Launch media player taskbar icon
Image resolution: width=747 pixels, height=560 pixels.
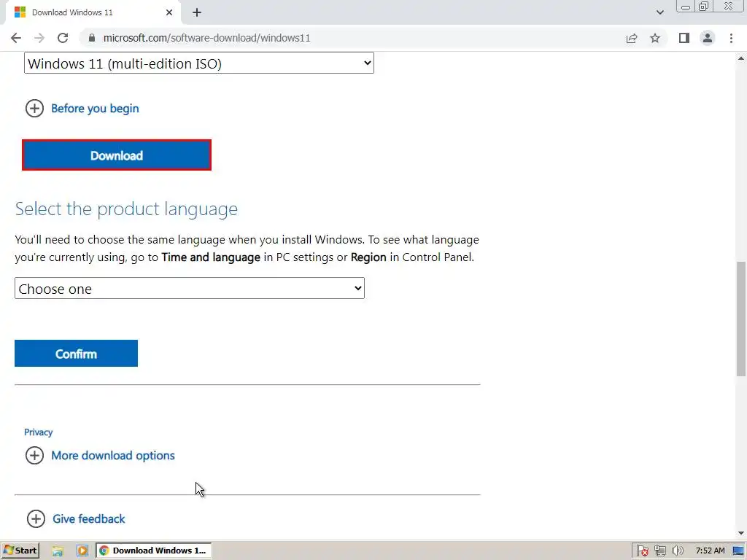click(x=82, y=551)
